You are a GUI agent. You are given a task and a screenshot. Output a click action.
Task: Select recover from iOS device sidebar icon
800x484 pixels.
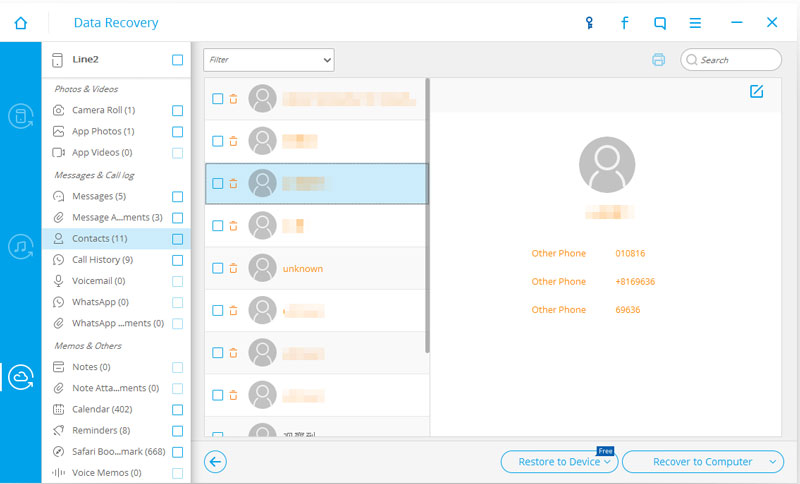pyautogui.click(x=20, y=116)
